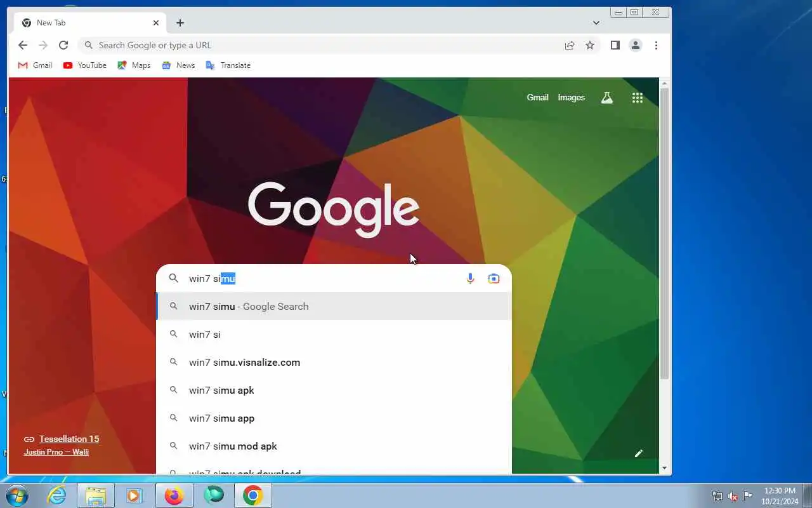This screenshot has width=812, height=508.
Task: Open Action Center flag icon
Action: (748, 496)
